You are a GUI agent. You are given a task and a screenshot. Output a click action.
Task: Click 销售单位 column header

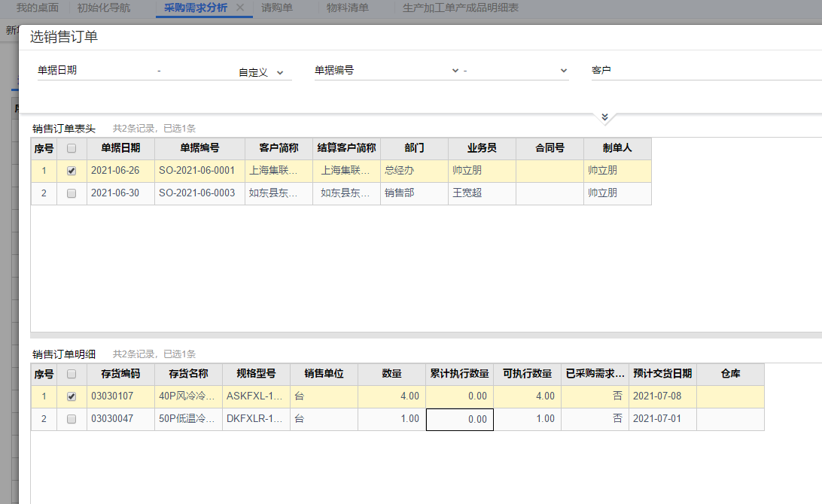pyautogui.click(x=324, y=374)
